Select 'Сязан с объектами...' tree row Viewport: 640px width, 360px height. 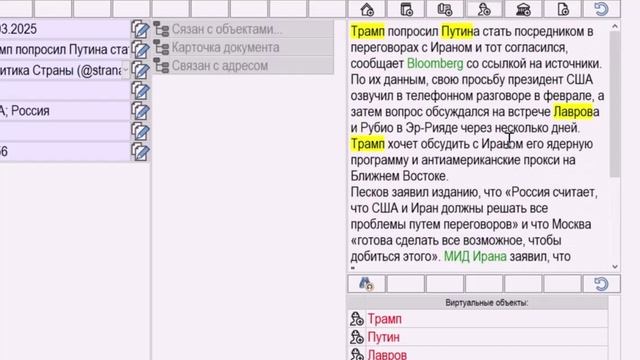point(243,29)
